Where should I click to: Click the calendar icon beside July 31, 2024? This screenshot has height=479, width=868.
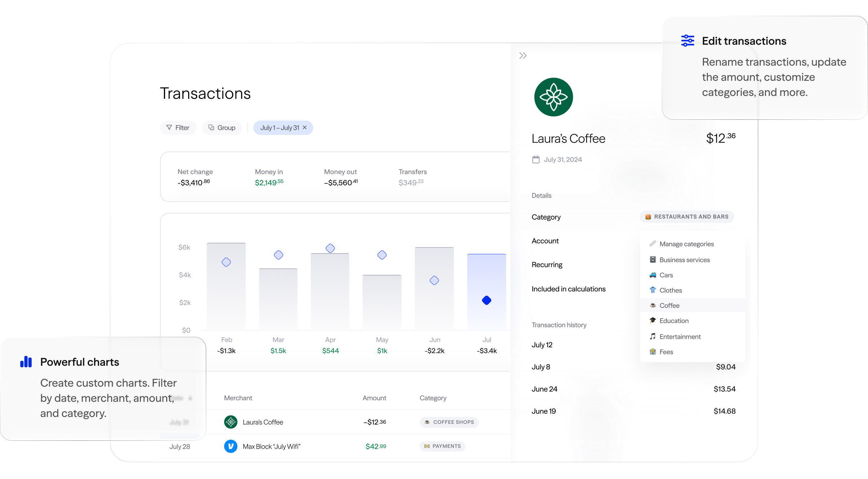pyautogui.click(x=536, y=159)
